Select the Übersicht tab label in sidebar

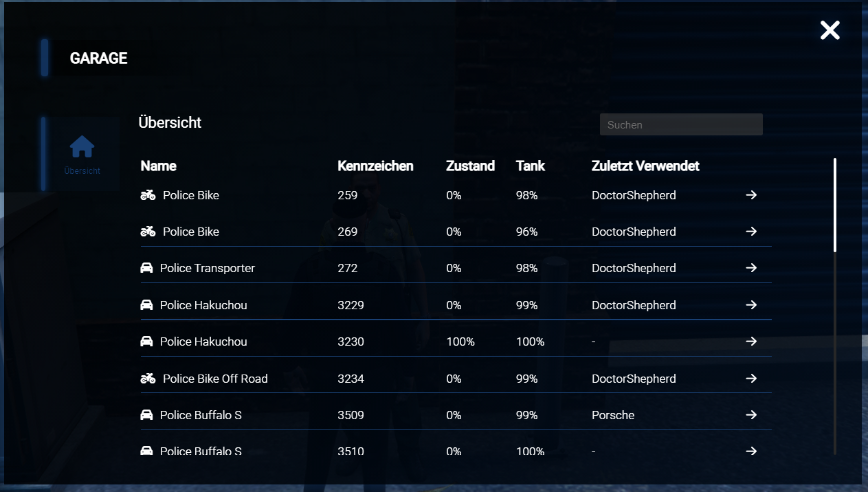click(82, 171)
